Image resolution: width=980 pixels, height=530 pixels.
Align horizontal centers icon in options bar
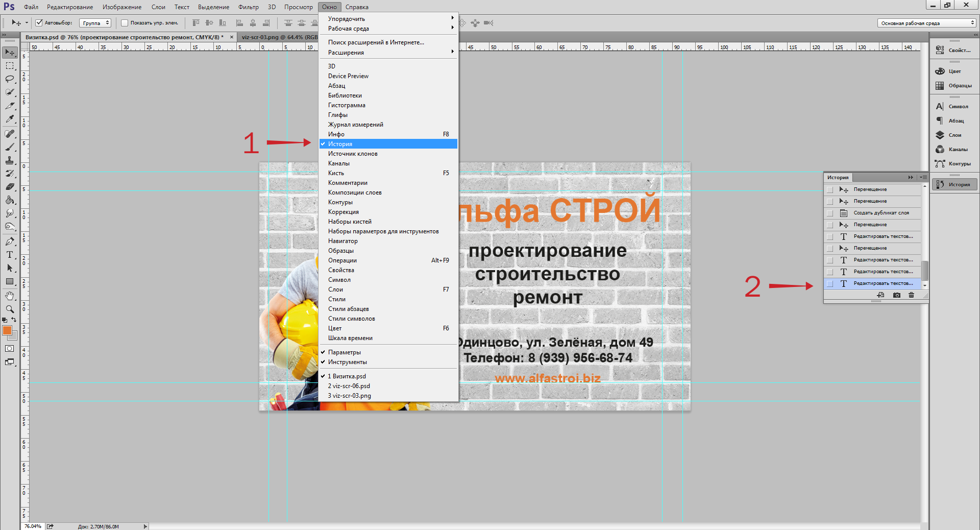(x=253, y=23)
